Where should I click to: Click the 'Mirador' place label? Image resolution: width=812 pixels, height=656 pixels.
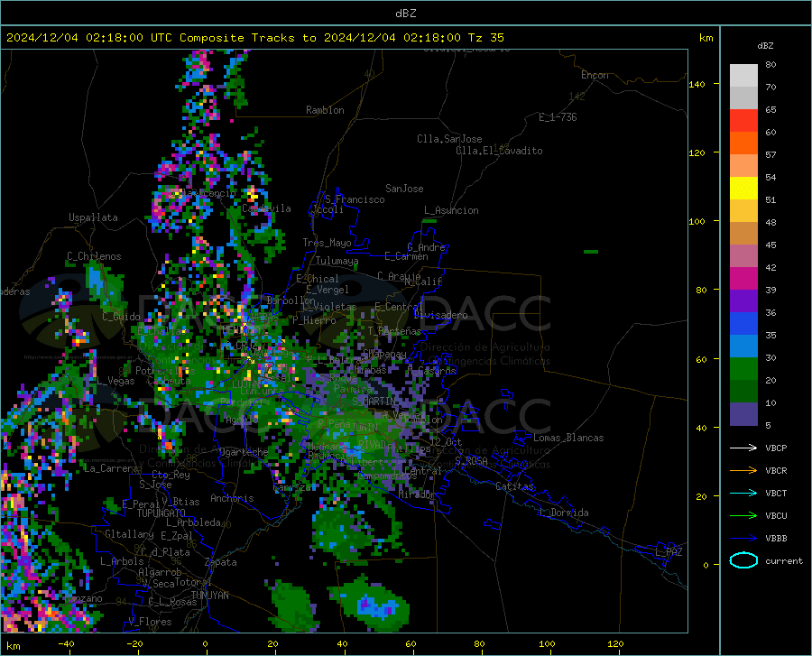[x=416, y=494]
